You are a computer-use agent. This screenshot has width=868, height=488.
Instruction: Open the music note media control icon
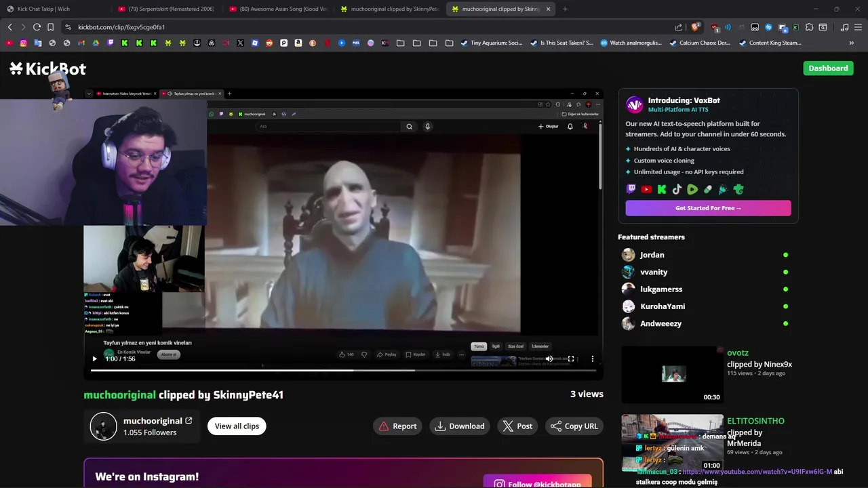coord(844,27)
